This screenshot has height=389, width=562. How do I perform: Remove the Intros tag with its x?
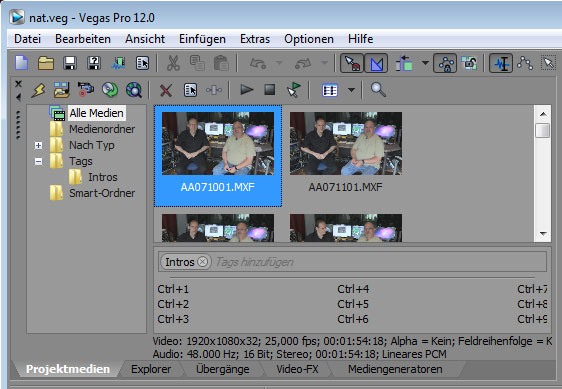[203, 262]
